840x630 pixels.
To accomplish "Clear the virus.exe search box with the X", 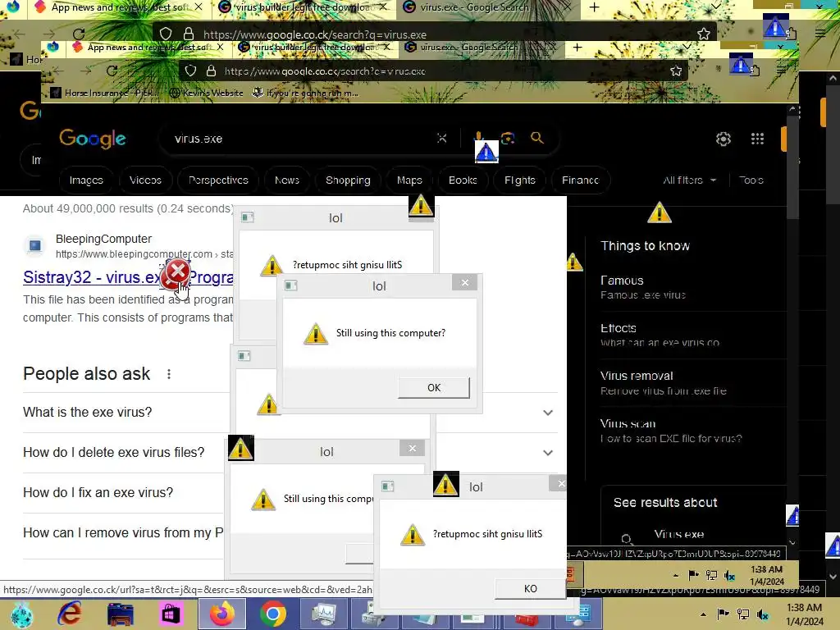I will (x=442, y=139).
